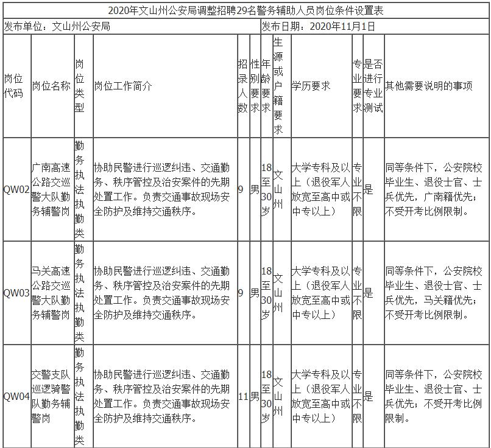Click the 招录人数 column header
This screenshot has height=448, width=491.
pyautogui.click(x=244, y=86)
